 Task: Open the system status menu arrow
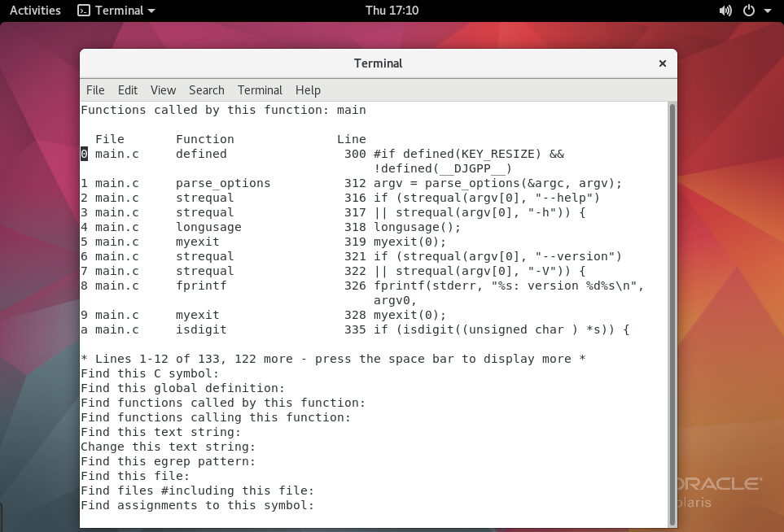point(766,11)
